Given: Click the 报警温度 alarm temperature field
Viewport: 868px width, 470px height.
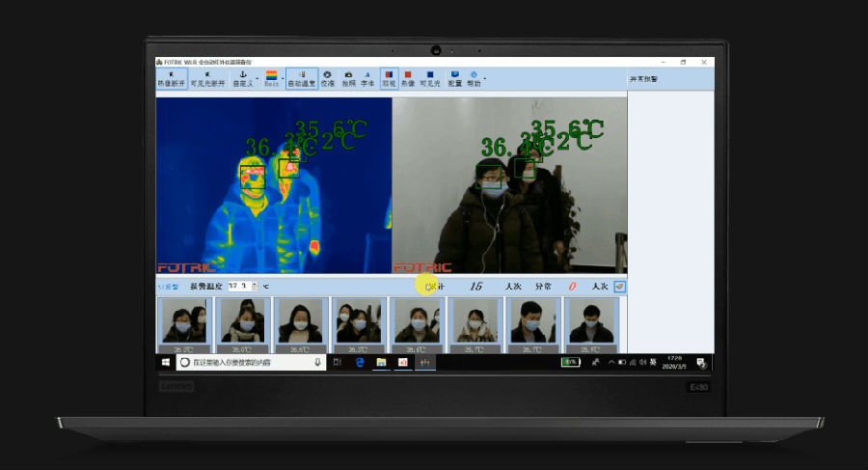Looking at the screenshot, I should 240,286.
